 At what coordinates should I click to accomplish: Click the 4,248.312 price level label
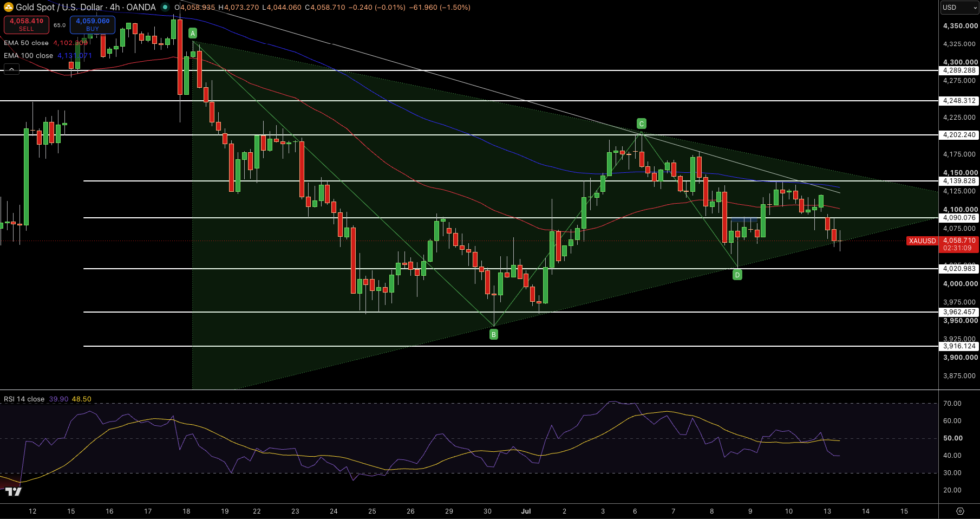coord(959,101)
